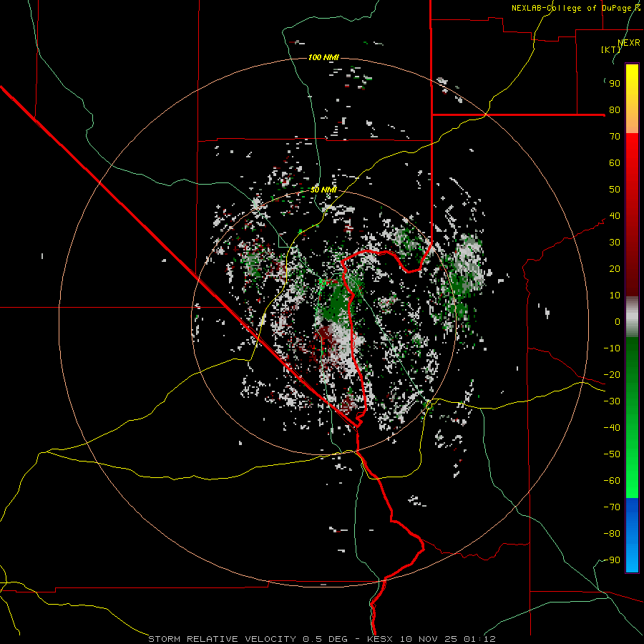Screen dimensions: 644x644
Task: Click the -50 value on velocity scale
Action: pyautogui.click(x=612, y=454)
